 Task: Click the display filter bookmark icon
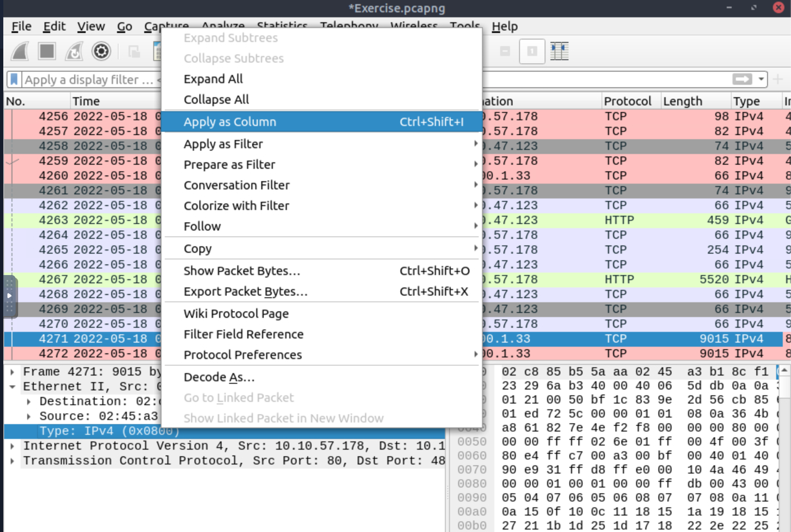[x=14, y=79]
